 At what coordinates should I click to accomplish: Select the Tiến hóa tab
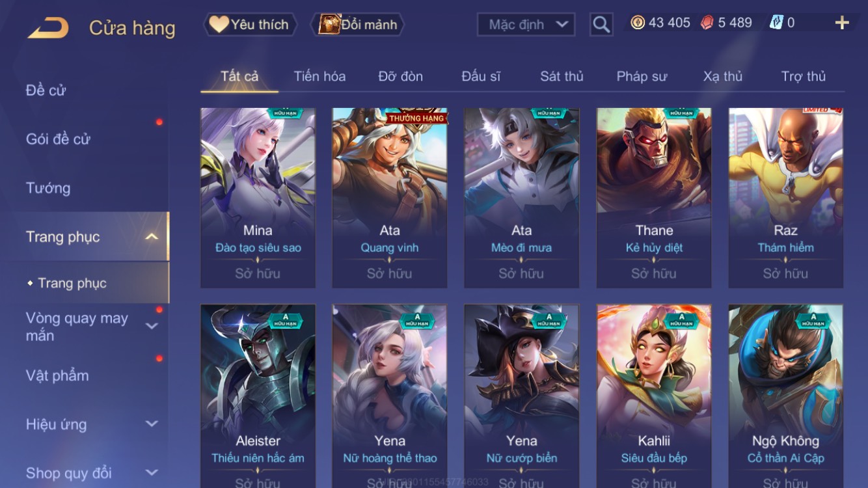319,76
